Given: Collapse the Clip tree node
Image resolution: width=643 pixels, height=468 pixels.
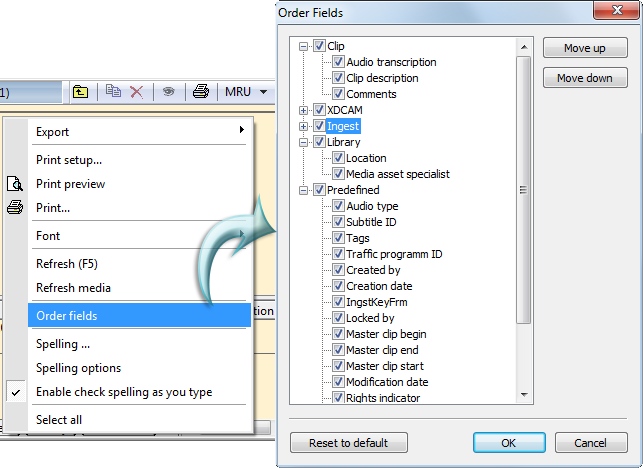Looking at the screenshot, I should click(x=303, y=46).
